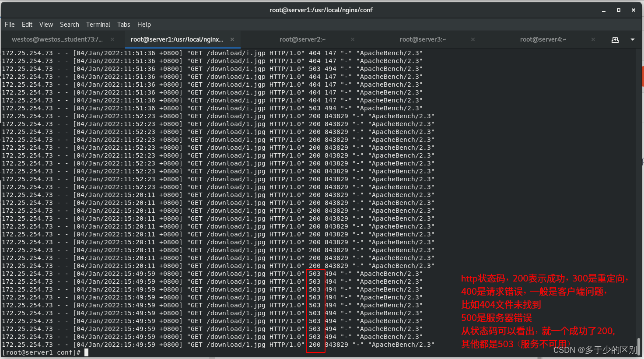
Task: Expand the tab list dropdown arrow
Action: (633, 39)
